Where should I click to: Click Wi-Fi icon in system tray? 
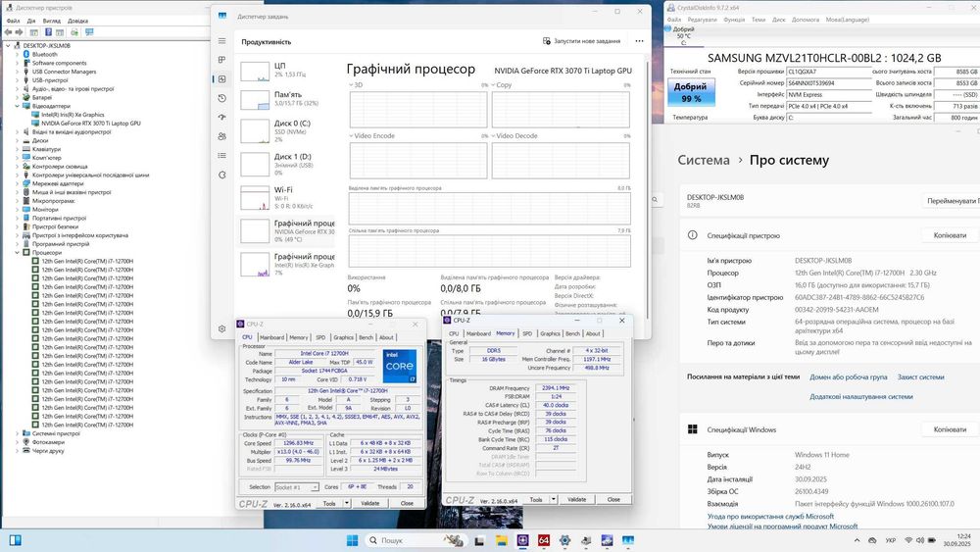coord(908,540)
